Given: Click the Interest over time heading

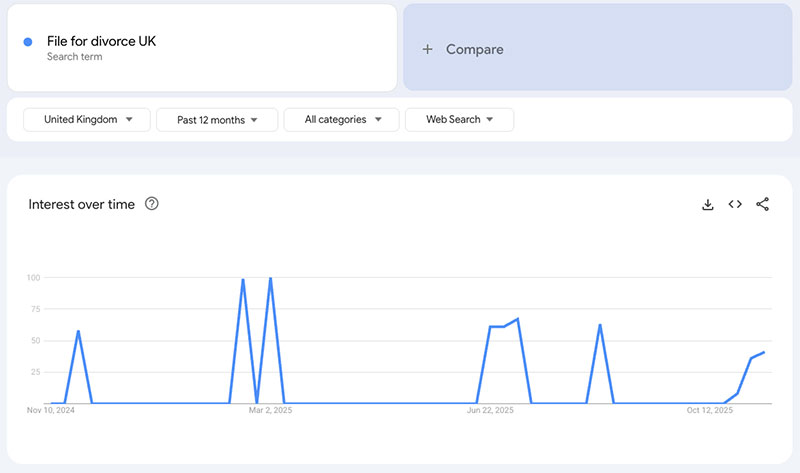Looking at the screenshot, I should [80, 204].
